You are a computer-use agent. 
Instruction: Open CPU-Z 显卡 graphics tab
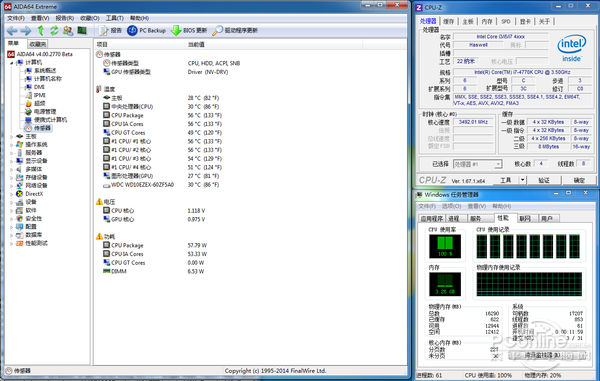point(525,21)
